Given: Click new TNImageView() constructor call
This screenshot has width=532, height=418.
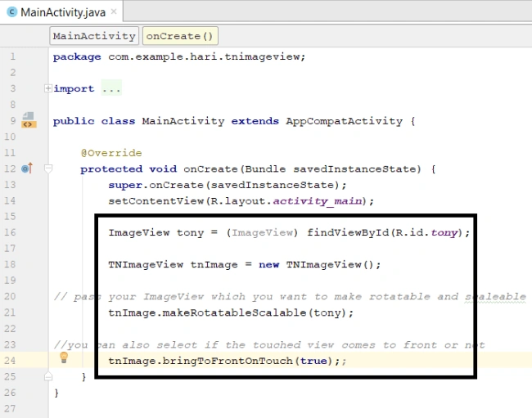Looking at the screenshot, I should click(x=316, y=264).
